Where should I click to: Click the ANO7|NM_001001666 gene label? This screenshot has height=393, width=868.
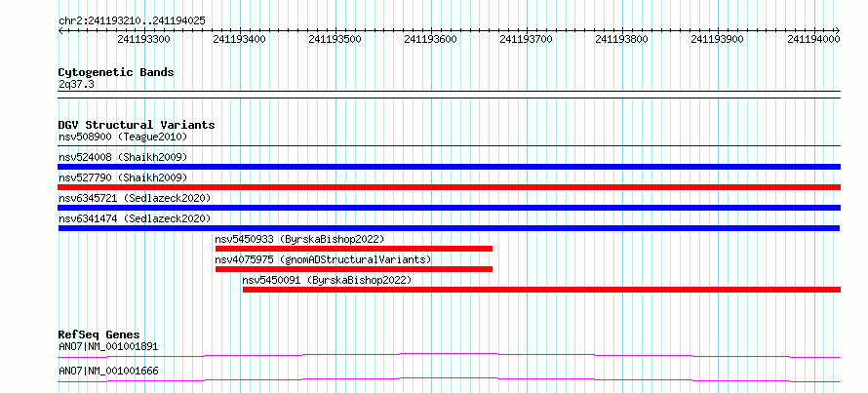[x=108, y=371]
